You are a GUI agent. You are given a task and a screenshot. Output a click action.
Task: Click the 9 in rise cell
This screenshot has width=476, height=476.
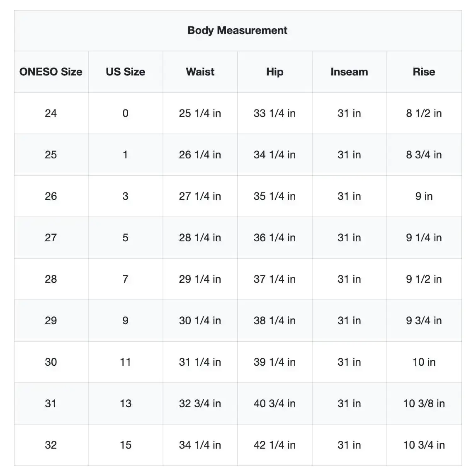(424, 196)
